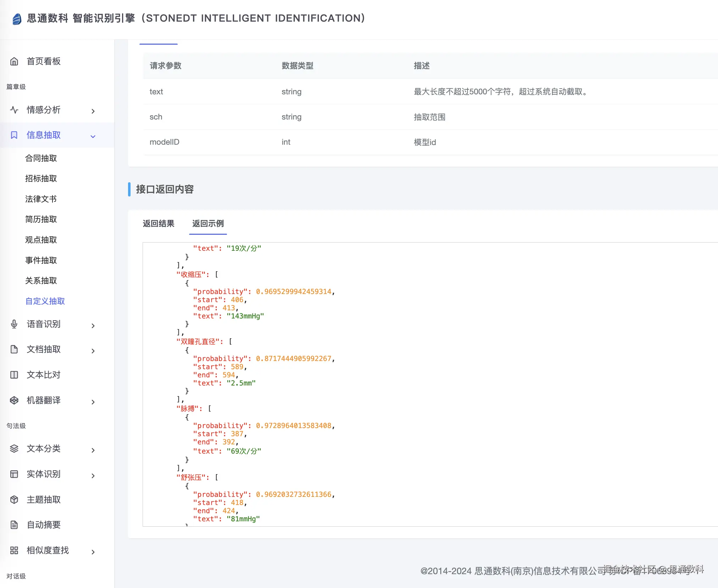Click the columns icon for 文本比对
Screen dimensions: 718x588
[x=14, y=375]
